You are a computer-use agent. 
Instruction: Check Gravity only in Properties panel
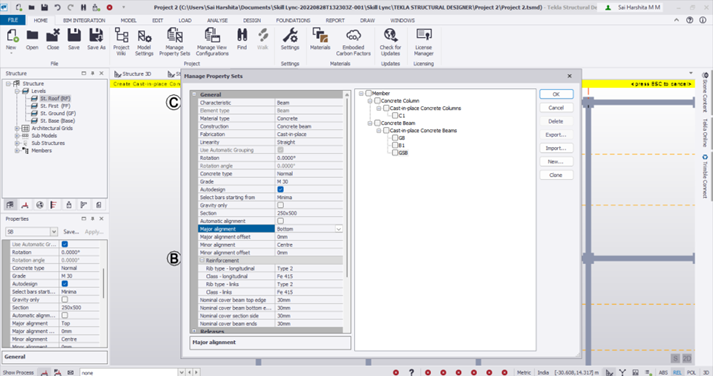coord(65,300)
